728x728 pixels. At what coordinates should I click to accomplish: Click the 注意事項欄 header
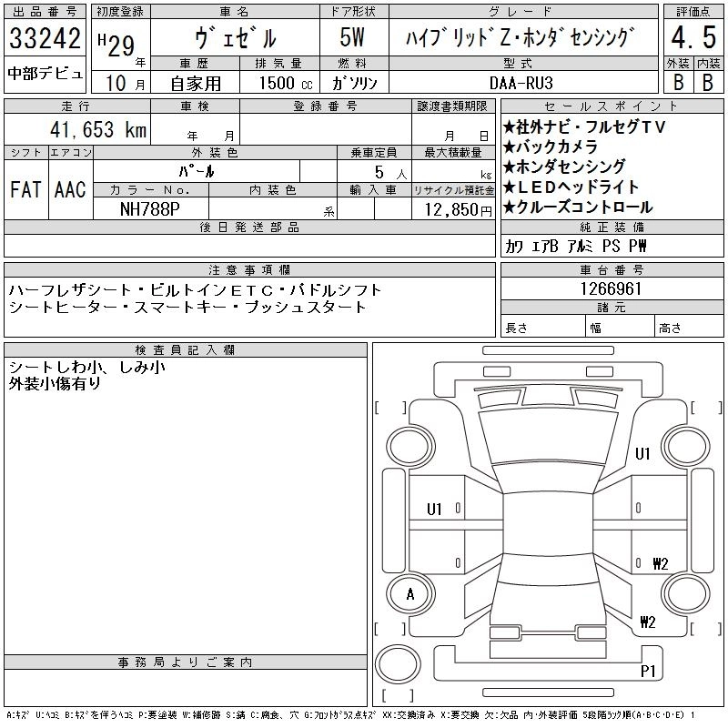click(249, 269)
